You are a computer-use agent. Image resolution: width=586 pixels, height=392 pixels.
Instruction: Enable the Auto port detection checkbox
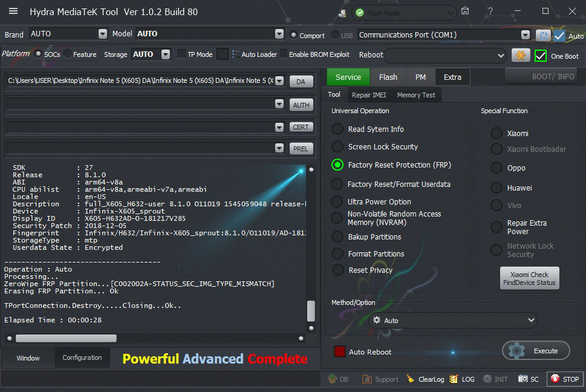[559, 36]
